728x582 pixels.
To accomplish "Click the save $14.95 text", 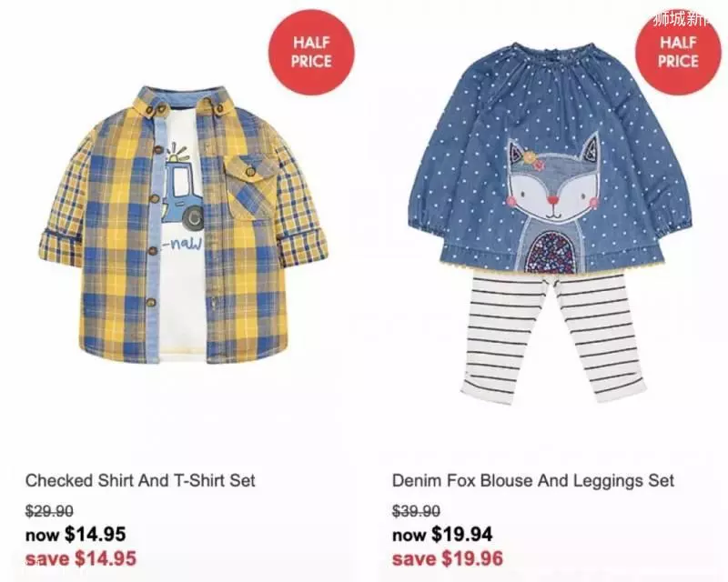I will [81, 557].
